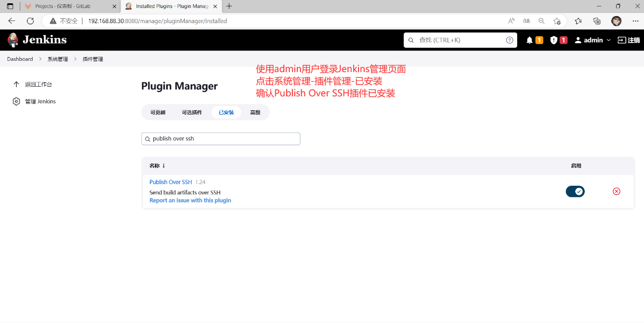This screenshot has height=323, width=644.
Task: Click Send build artifacts over SSH text
Action: coord(185,192)
